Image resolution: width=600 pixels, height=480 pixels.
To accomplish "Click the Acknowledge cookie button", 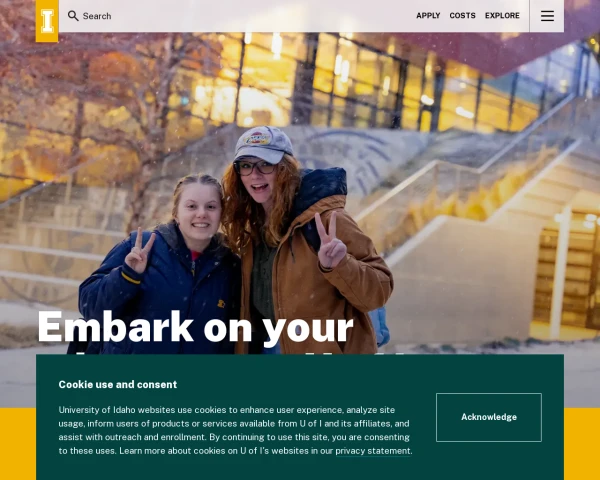I will 489,417.
